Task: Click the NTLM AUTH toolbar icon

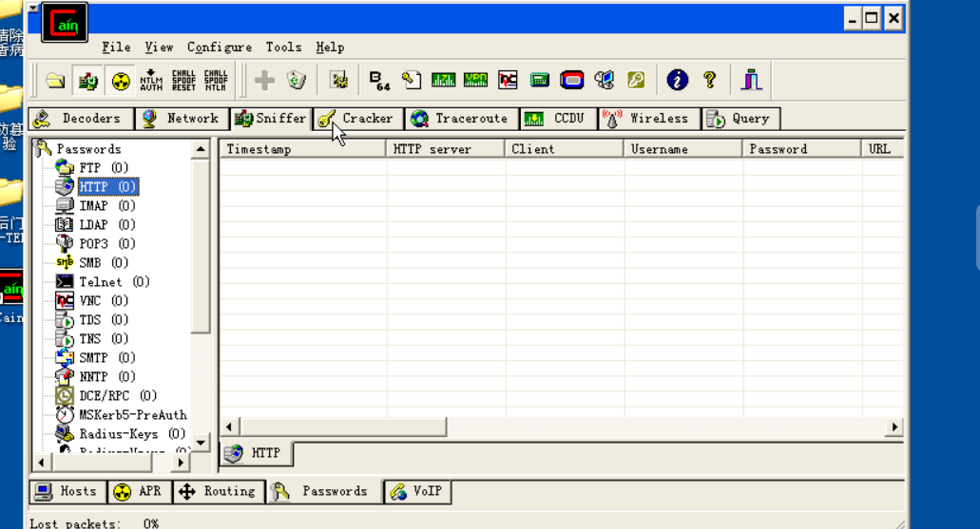Action: [151, 80]
